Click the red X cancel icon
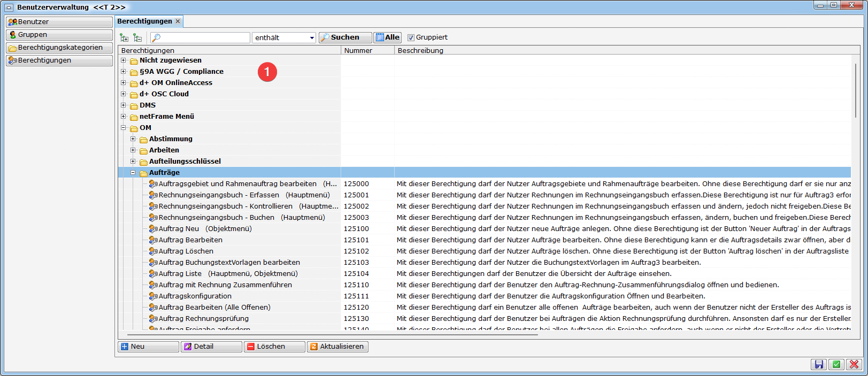Image resolution: width=868 pixels, height=376 pixels. 854,364
